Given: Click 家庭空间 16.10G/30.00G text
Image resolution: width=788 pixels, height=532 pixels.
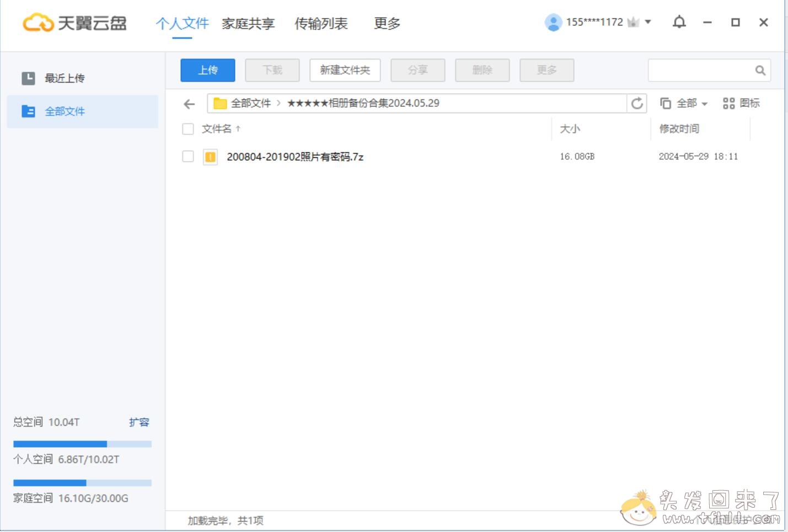Looking at the screenshot, I should [71, 498].
